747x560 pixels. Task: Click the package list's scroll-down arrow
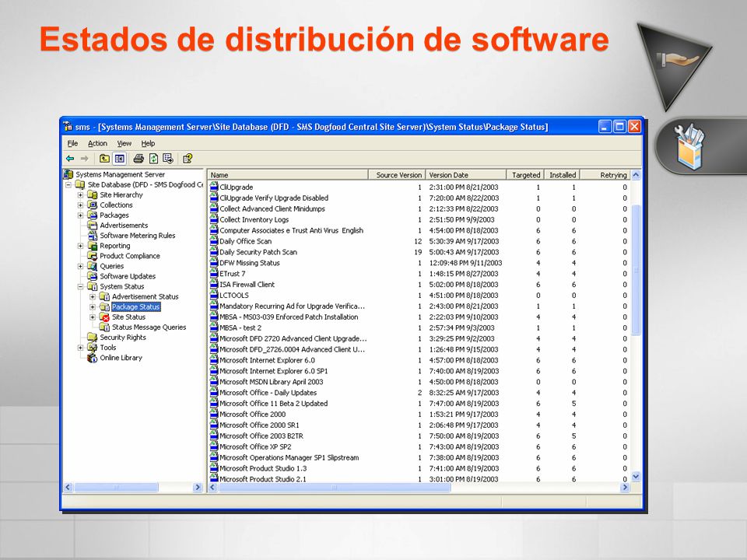tap(636, 477)
